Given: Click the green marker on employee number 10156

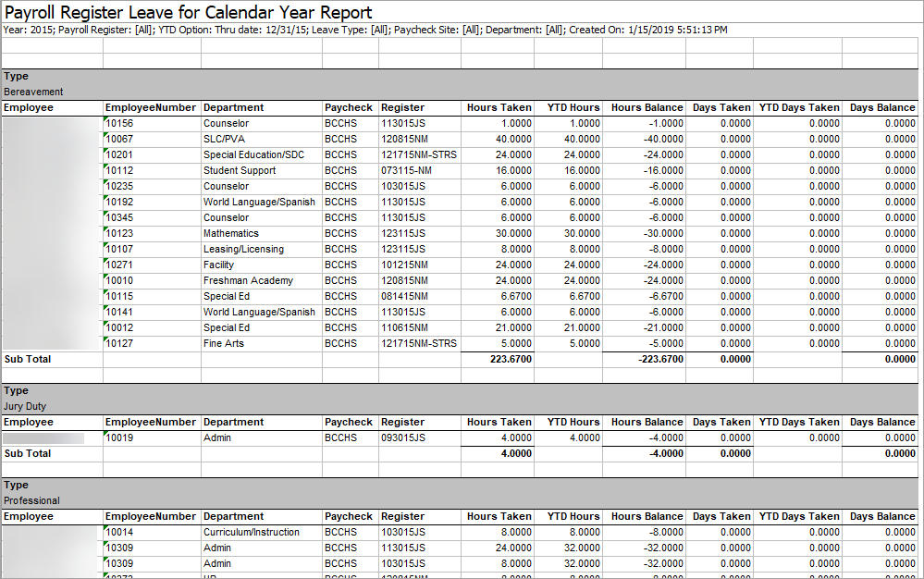Looking at the screenshot, I should (106, 119).
